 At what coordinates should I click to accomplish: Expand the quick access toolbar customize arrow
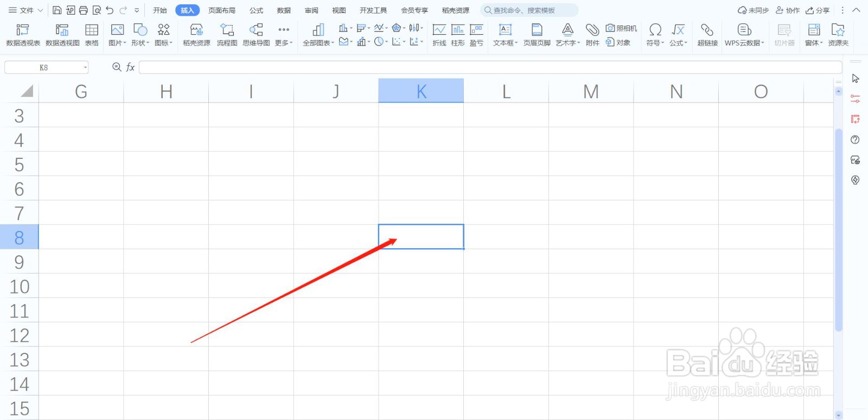137,10
